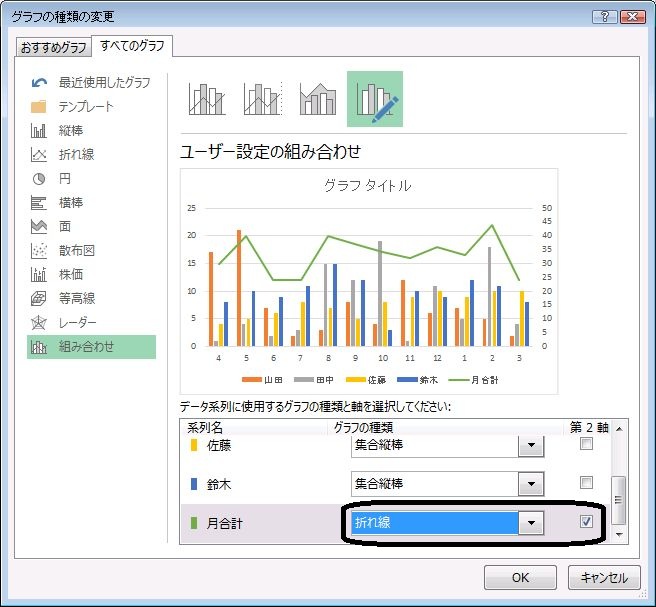The height and width of the screenshot is (607, 656).
Task: Switch to おすすめグラフ tab
Action: click(54, 47)
